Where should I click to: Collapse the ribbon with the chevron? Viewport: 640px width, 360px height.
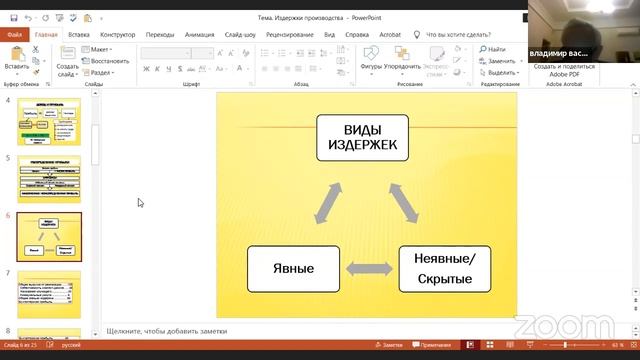coord(633,84)
